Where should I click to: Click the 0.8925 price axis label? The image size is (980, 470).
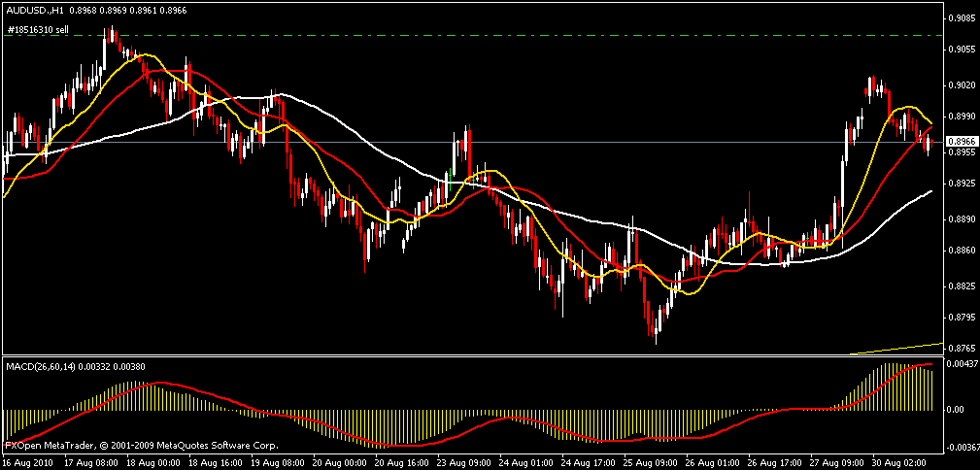(962, 184)
